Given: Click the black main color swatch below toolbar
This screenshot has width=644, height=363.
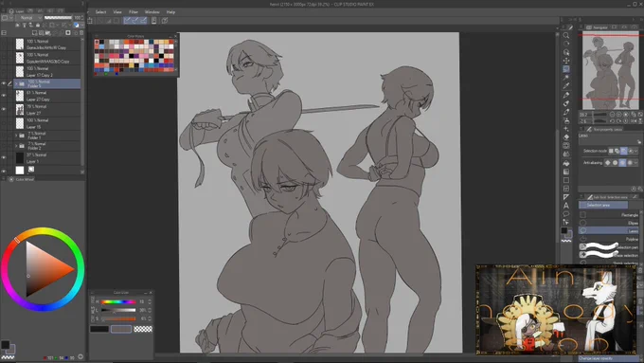Looking at the screenshot, I should (564, 230).
